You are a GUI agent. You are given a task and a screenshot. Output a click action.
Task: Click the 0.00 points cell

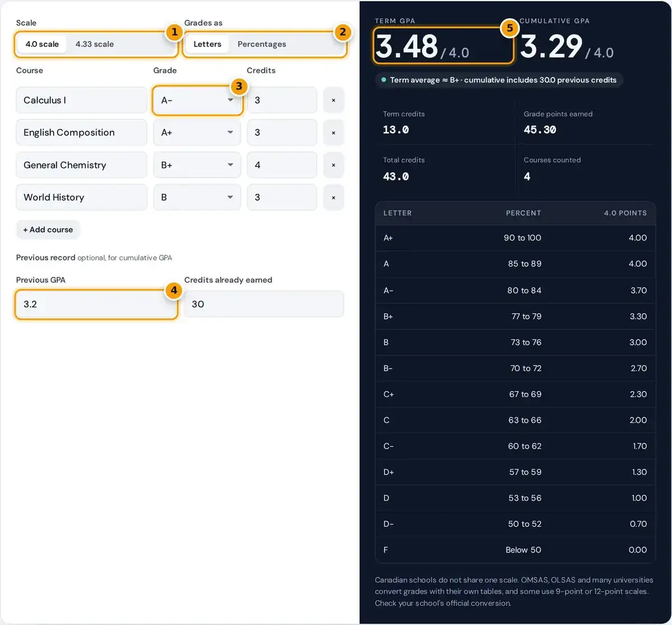[638, 550]
